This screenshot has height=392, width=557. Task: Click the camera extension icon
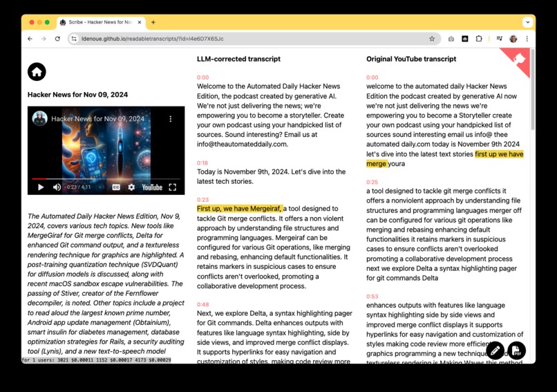point(451,39)
